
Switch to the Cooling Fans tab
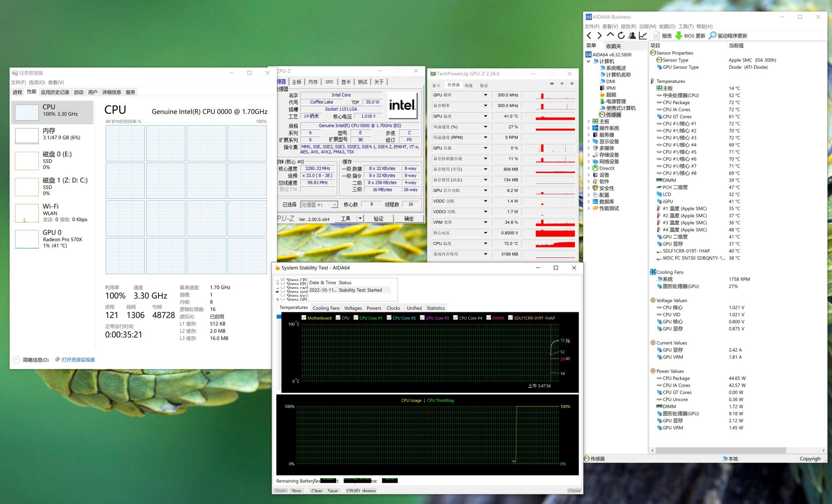[x=326, y=308]
